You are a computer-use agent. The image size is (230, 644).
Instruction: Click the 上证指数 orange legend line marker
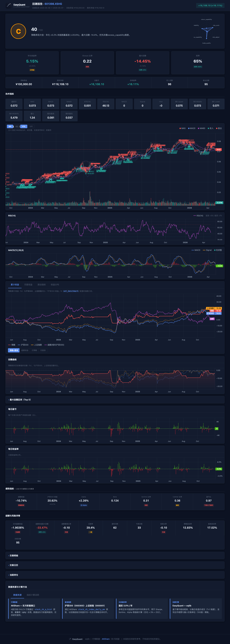pyautogui.click(x=32, y=345)
